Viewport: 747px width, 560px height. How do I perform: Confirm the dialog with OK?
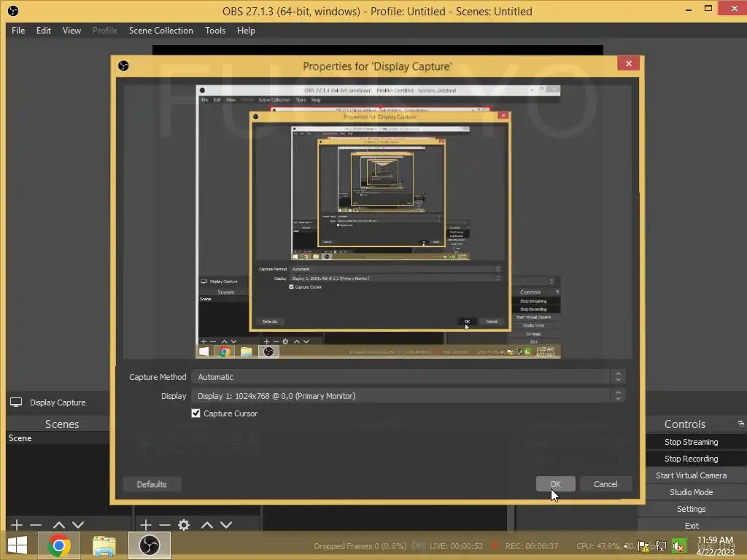(x=555, y=484)
